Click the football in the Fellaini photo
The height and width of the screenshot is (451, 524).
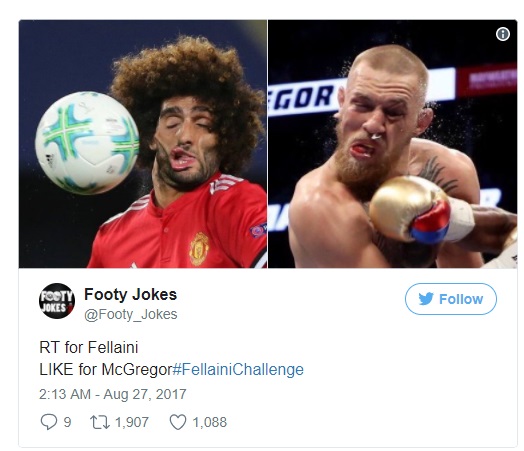tap(88, 143)
